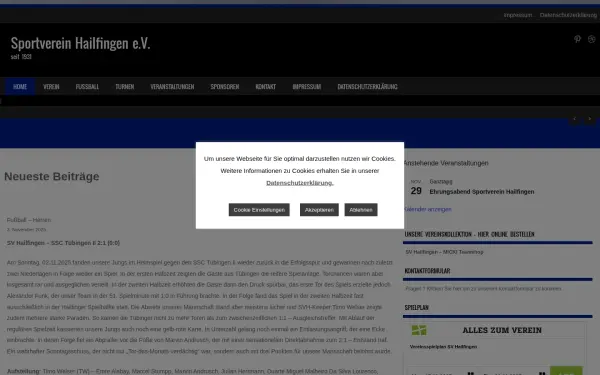600x375 pixels.
Task: Click the Neueste Beiträge heading
Action: click(52, 176)
